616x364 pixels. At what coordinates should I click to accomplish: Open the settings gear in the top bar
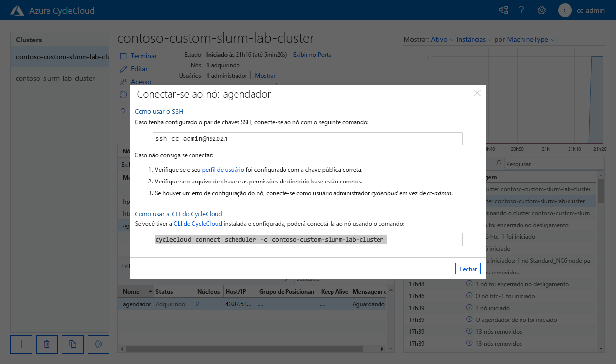542,10
